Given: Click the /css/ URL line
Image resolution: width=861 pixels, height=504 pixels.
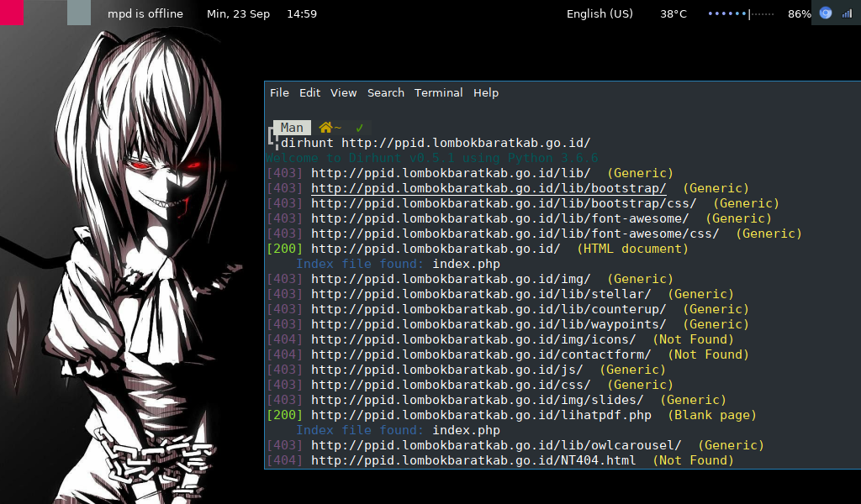Looking at the screenshot, I should 451,385.
